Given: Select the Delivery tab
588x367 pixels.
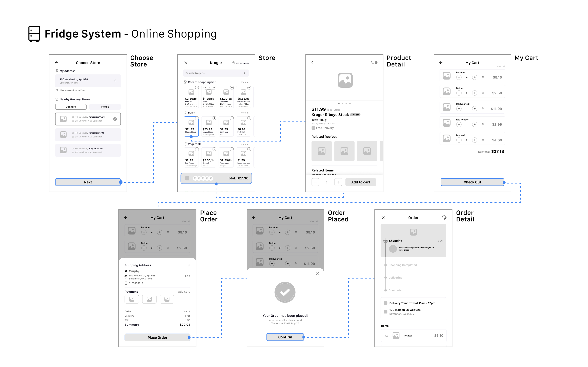Looking at the screenshot, I should (x=71, y=107).
